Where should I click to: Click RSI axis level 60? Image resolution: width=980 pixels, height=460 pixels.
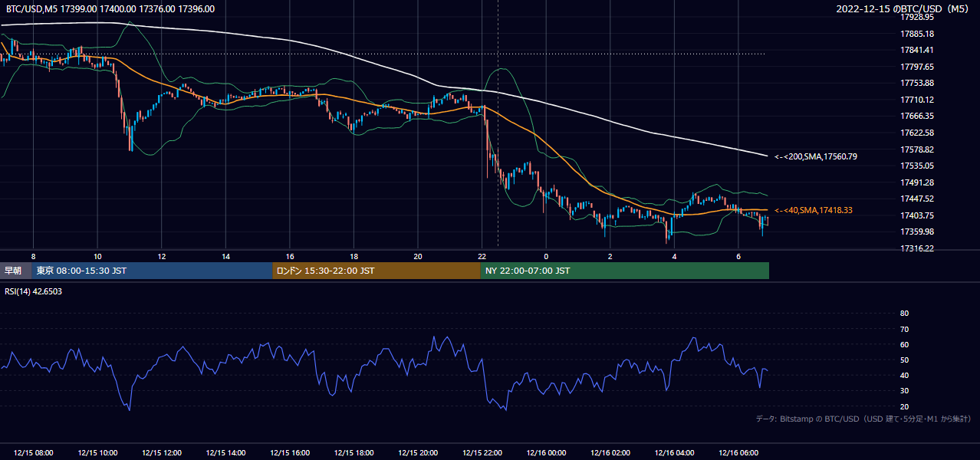(x=905, y=344)
